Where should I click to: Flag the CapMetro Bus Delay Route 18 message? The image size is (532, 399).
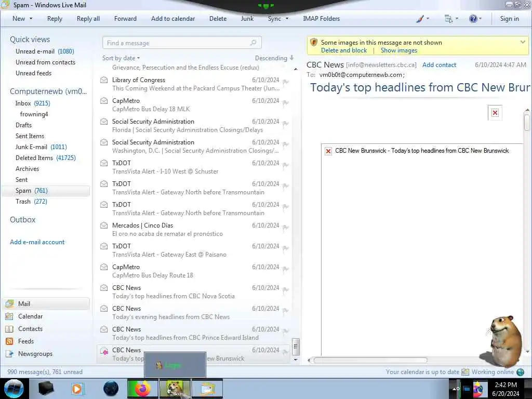[x=286, y=269]
